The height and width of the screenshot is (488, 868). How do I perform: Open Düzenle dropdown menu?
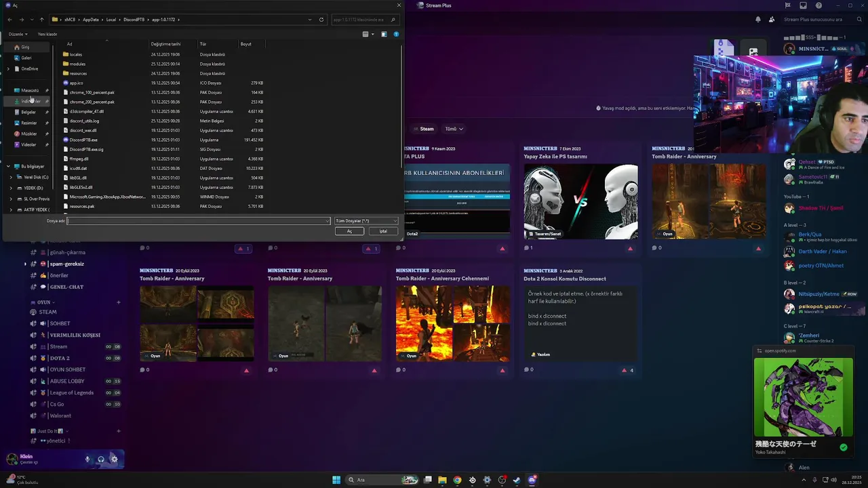[18, 34]
